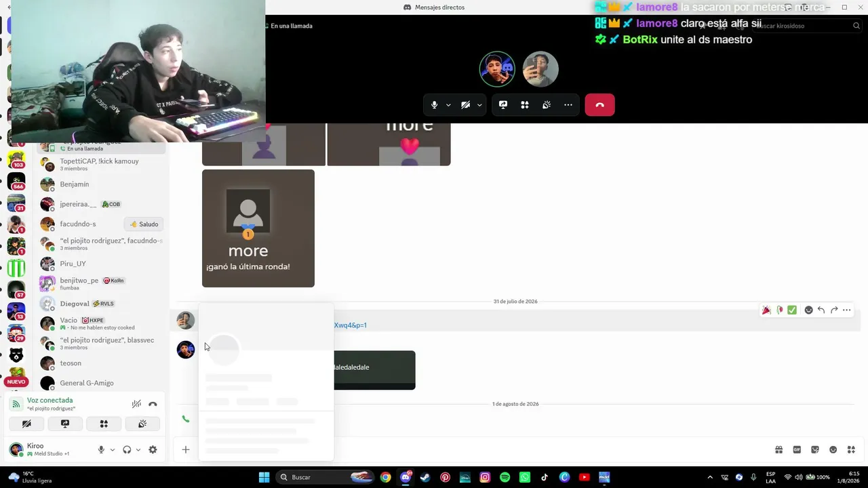Open direct message with Vacio

[101, 323]
